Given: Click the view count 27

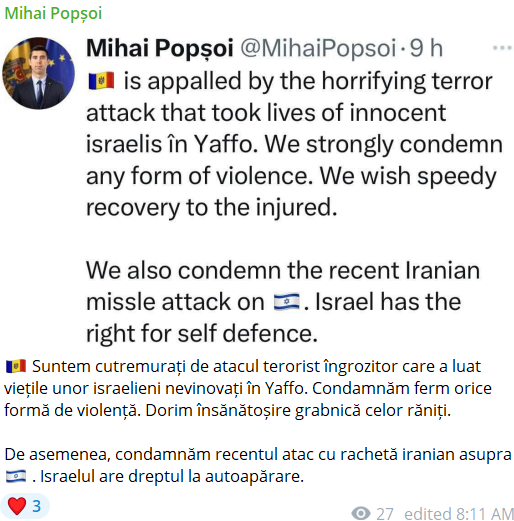Looking at the screenshot, I should tap(385, 514).
